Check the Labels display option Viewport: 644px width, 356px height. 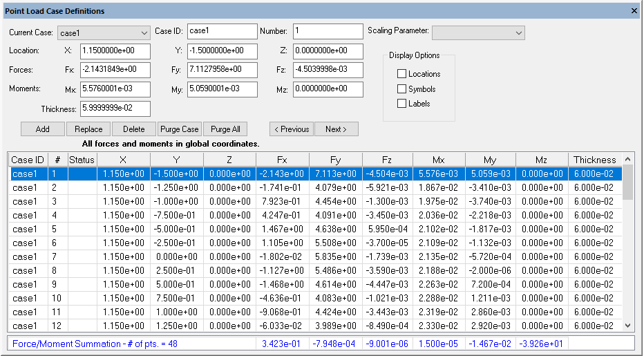tap(402, 104)
